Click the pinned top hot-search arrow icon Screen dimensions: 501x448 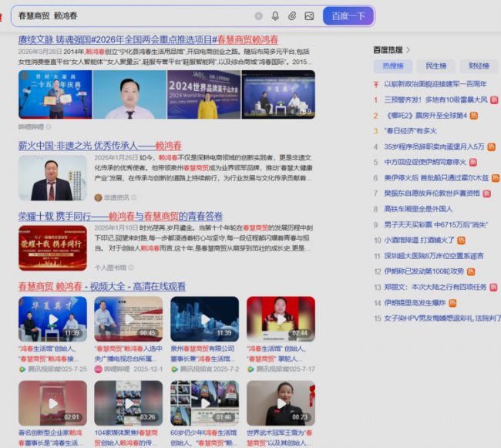377,85
